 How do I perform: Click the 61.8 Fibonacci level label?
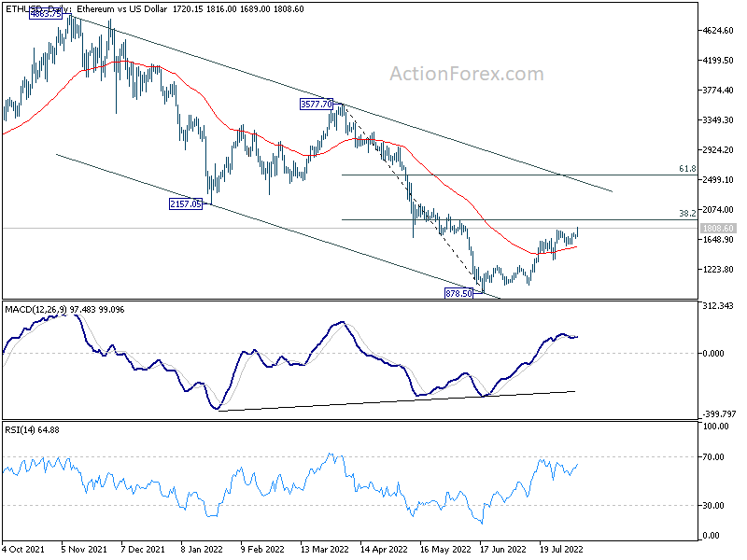(x=687, y=169)
